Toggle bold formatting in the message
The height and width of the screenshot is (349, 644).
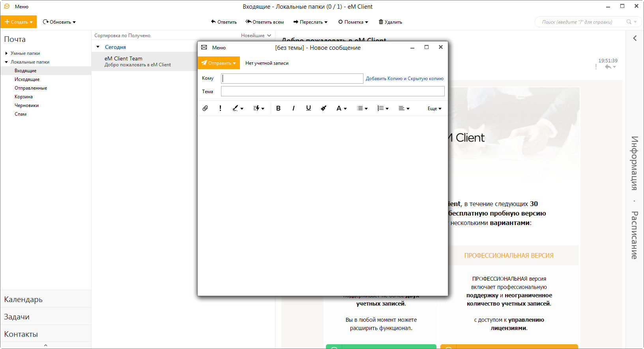tap(278, 108)
